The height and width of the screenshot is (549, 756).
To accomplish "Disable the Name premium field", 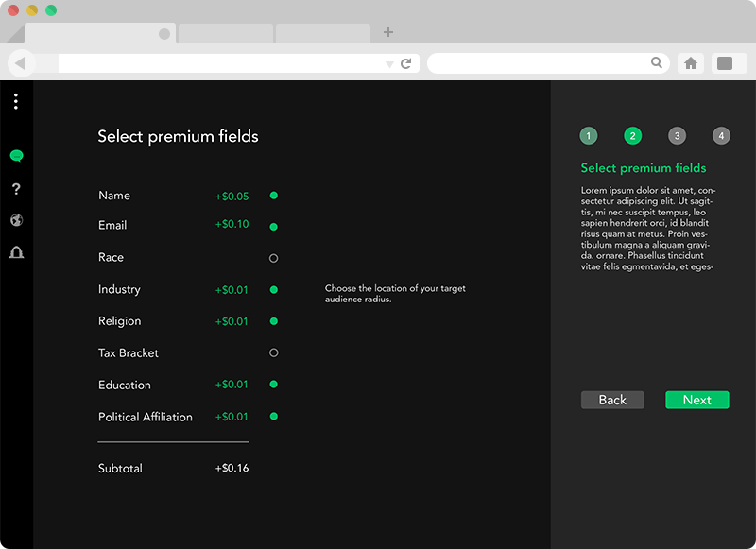I will [x=274, y=196].
